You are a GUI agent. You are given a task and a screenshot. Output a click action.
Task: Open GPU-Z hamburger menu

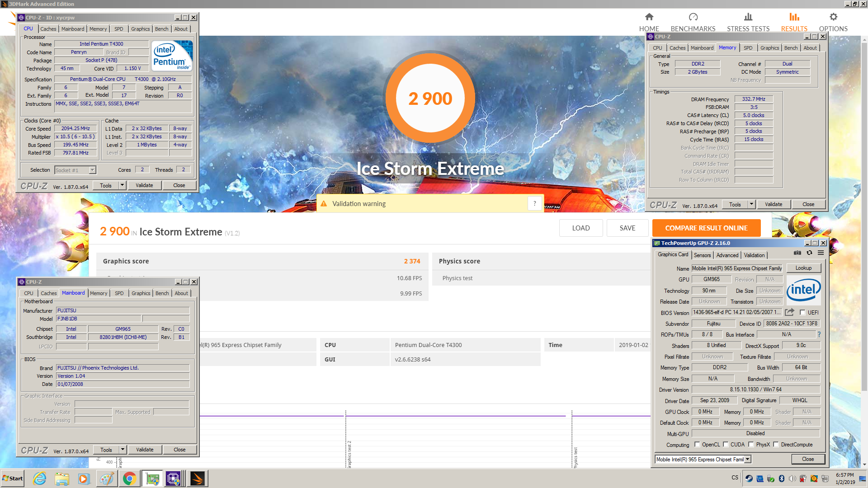click(x=821, y=253)
